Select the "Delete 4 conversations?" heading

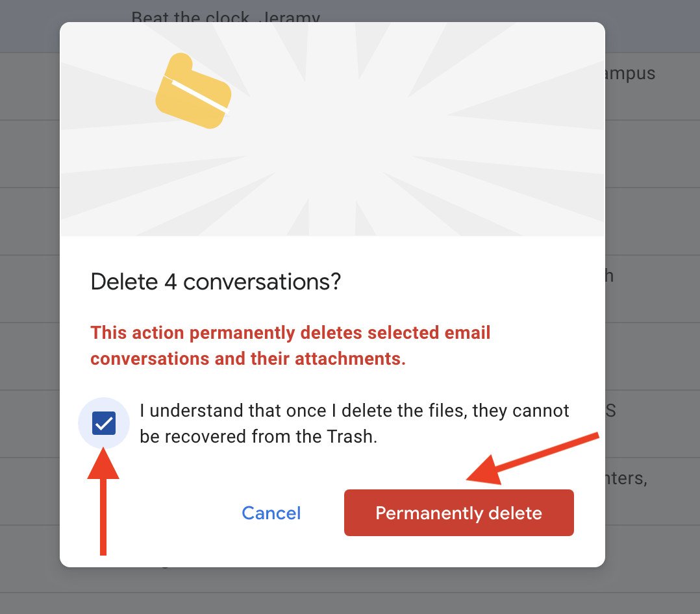(x=216, y=282)
